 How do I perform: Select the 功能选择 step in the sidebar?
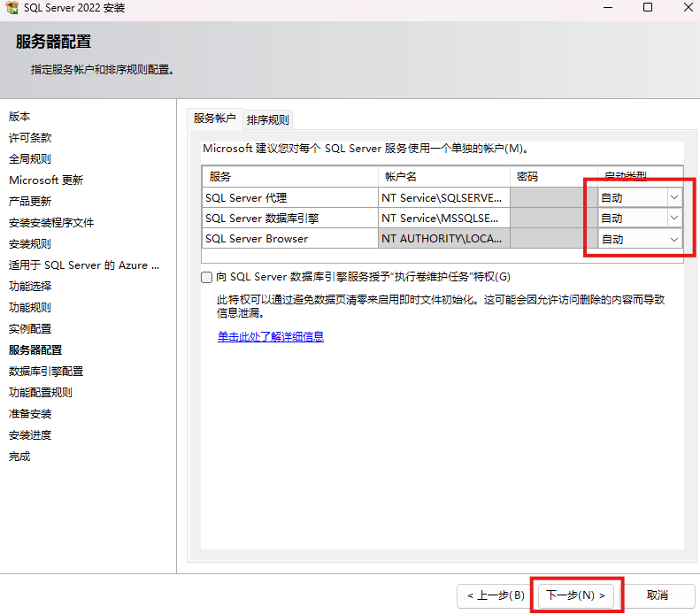click(30, 286)
